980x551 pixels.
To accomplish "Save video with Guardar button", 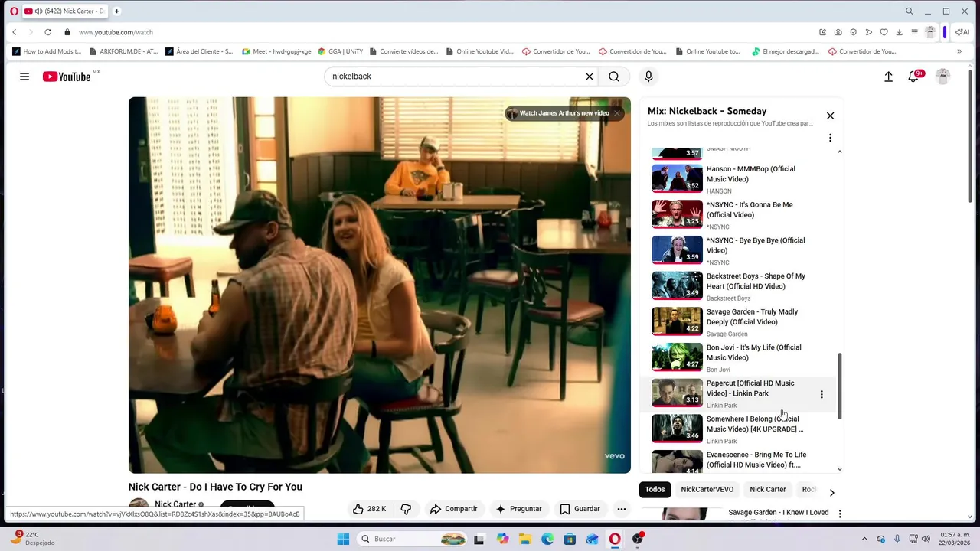I will 580,509.
